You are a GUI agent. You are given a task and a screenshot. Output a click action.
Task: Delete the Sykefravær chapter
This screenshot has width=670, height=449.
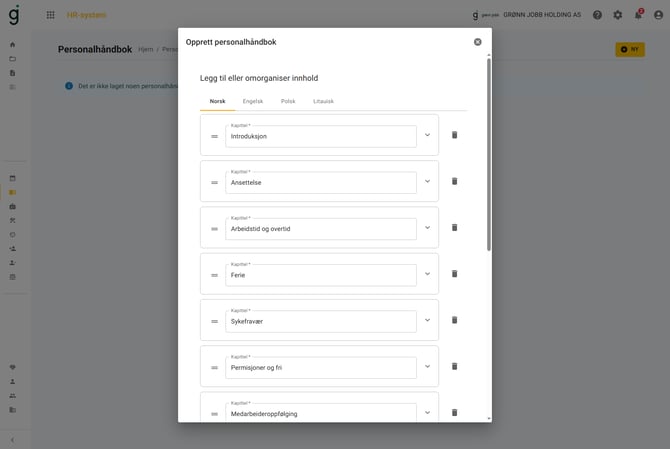(454, 320)
